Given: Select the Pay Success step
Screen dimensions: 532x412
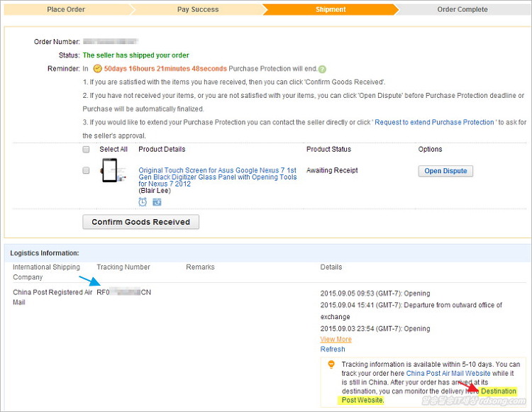Looking at the screenshot, I should 199,9.
